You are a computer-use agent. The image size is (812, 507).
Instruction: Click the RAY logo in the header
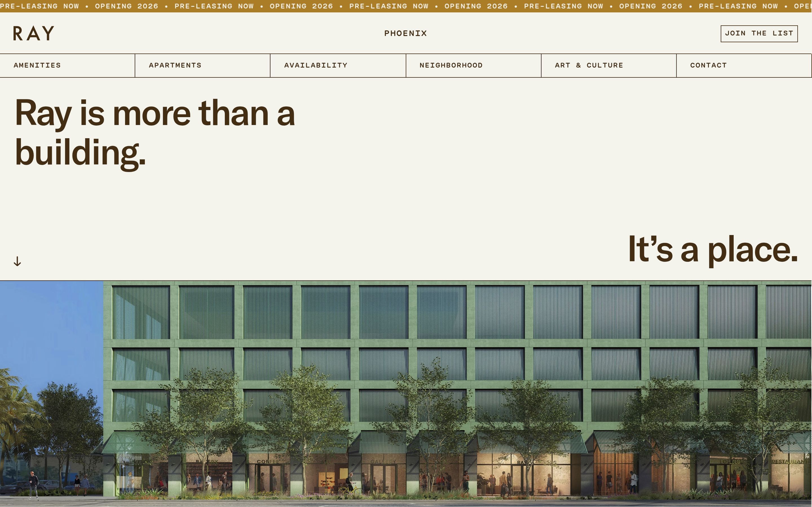tap(34, 33)
